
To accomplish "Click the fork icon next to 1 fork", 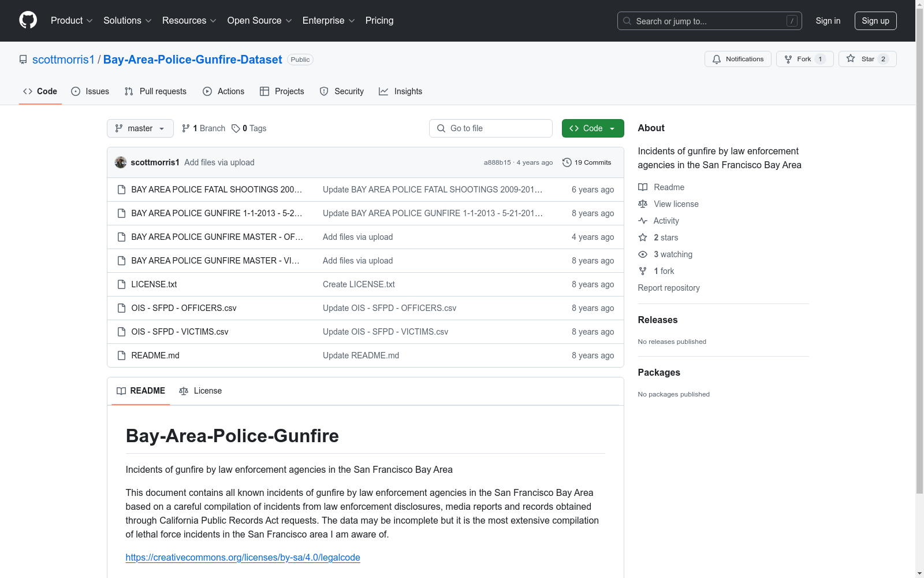I will pyautogui.click(x=643, y=271).
